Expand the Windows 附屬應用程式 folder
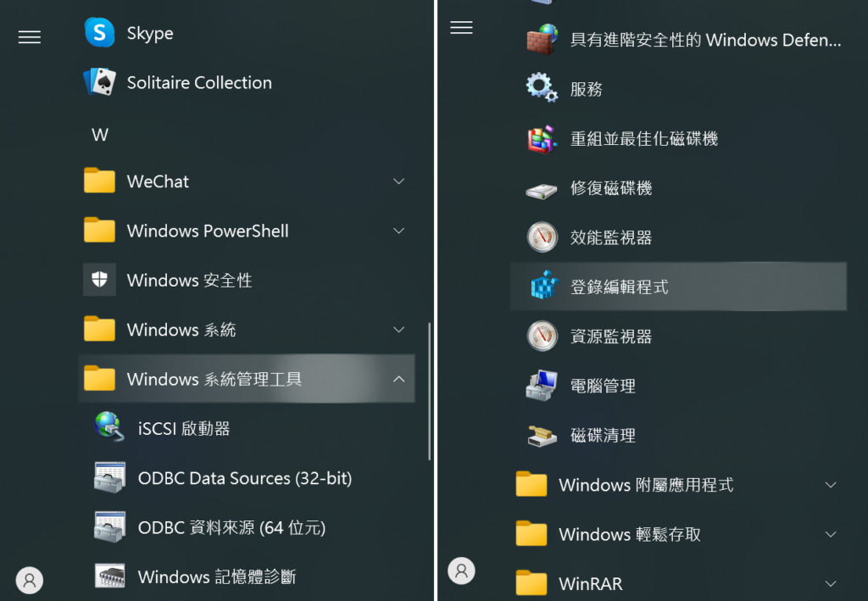868x601 pixels. [678, 485]
